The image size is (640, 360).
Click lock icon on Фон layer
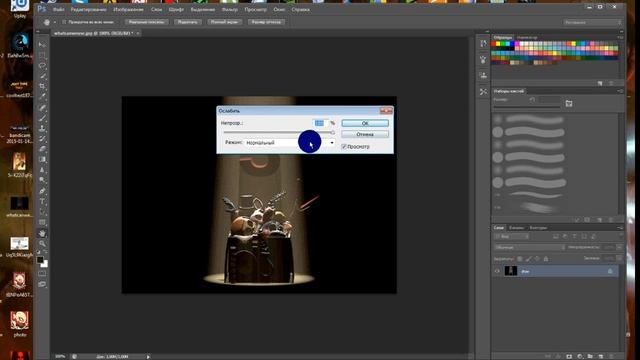[610, 271]
